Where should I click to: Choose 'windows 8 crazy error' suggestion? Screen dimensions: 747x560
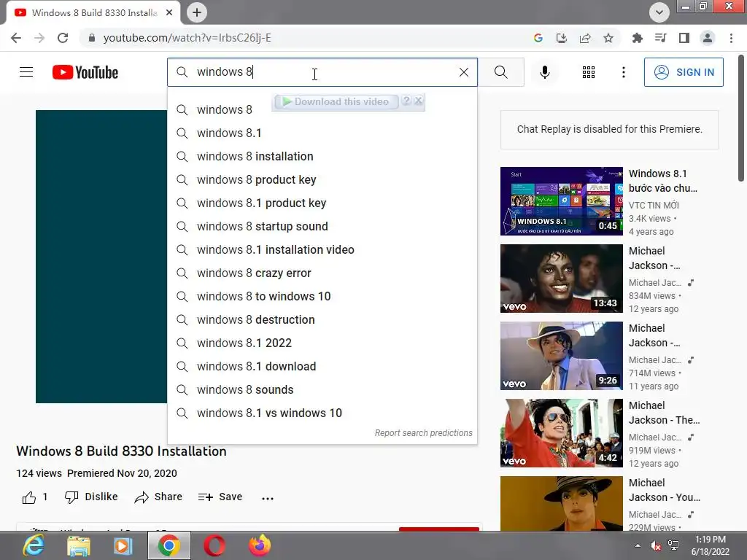coord(322,273)
